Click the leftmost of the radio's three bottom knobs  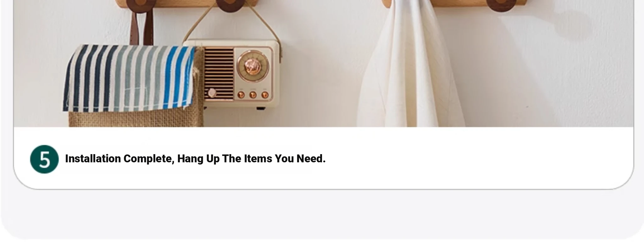[x=241, y=95]
